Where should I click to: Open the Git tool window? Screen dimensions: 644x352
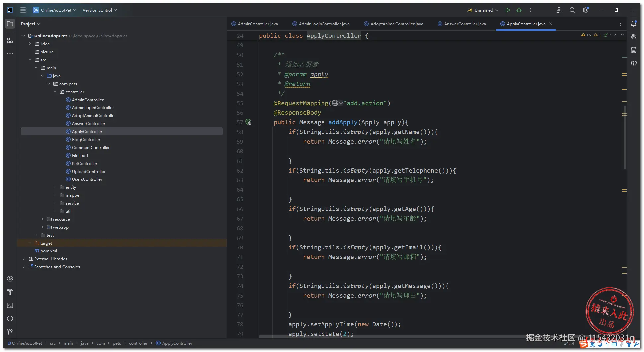pos(10,332)
